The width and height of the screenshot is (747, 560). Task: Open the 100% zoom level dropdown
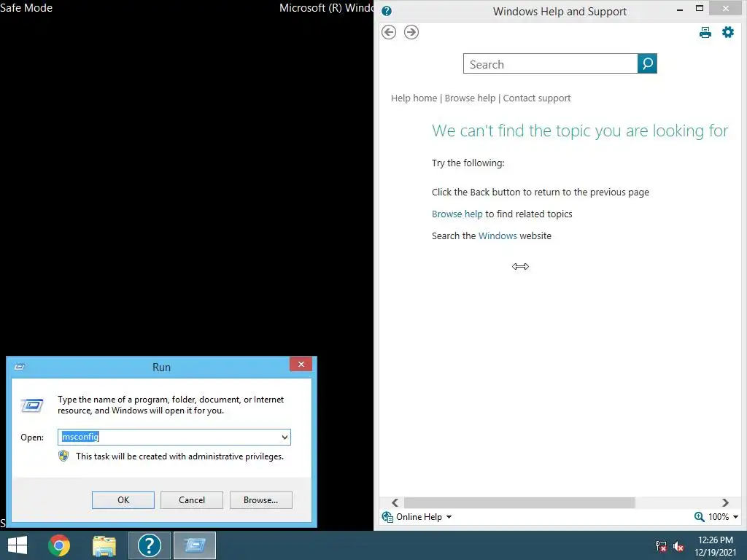[735, 517]
